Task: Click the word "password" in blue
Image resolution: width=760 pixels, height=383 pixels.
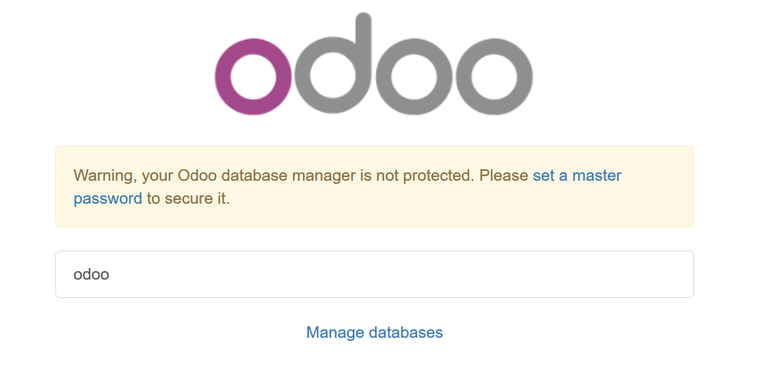Action: 108,198
